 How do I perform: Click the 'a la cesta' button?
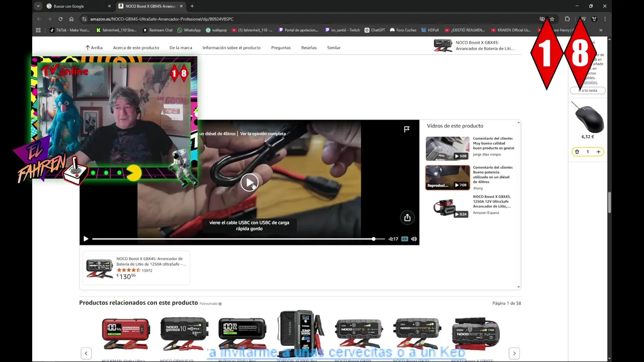coord(588,90)
